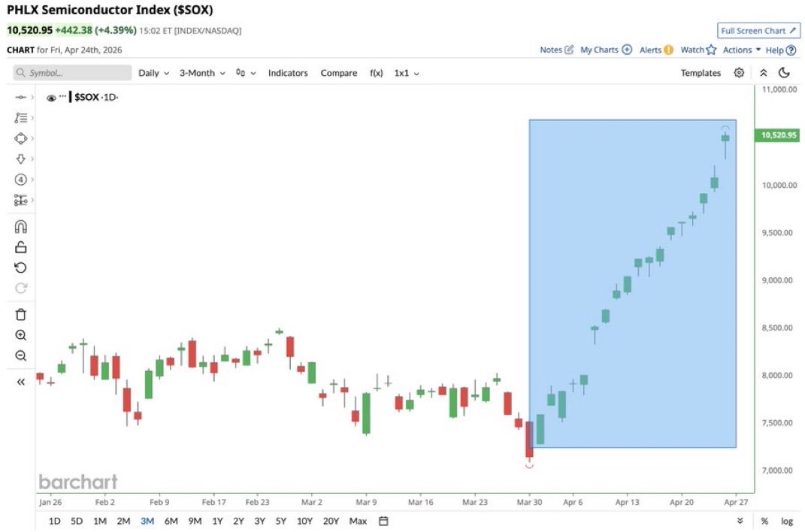Click the Symbol search field
Viewport: 805px width, 532px height.
point(72,73)
